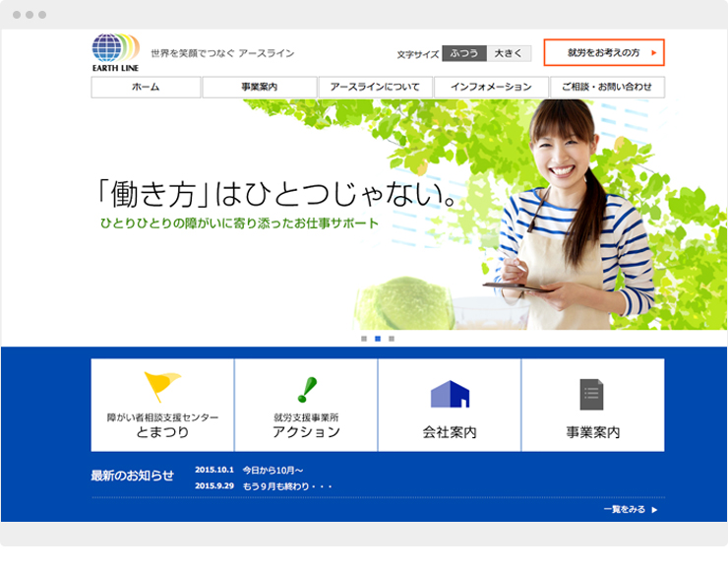Viewport: 728px width, 572px height.
Task: Click the arrow beside 一覧をみる
Action: 654,510
